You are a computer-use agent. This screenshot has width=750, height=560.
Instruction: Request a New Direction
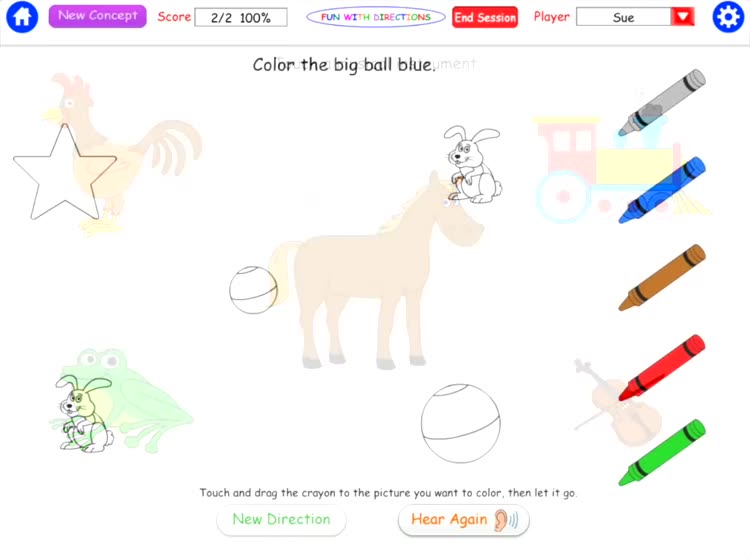pos(281,519)
